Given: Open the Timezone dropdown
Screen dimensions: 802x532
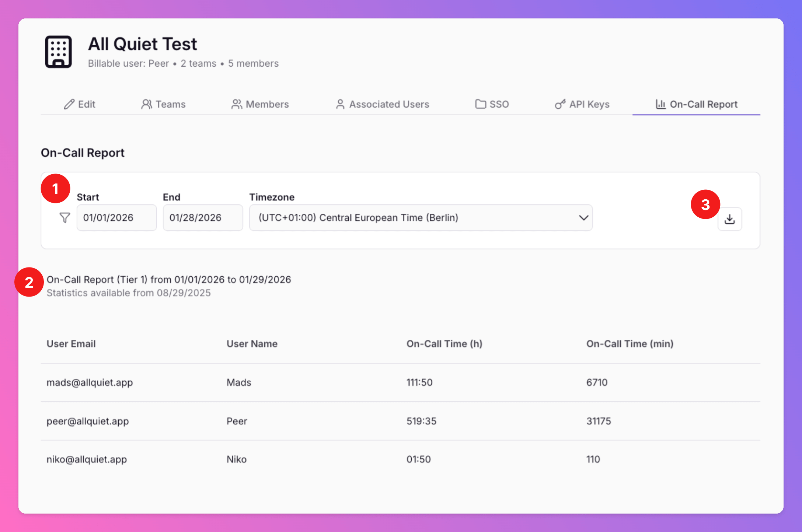Looking at the screenshot, I should click(x=420, y=218).
